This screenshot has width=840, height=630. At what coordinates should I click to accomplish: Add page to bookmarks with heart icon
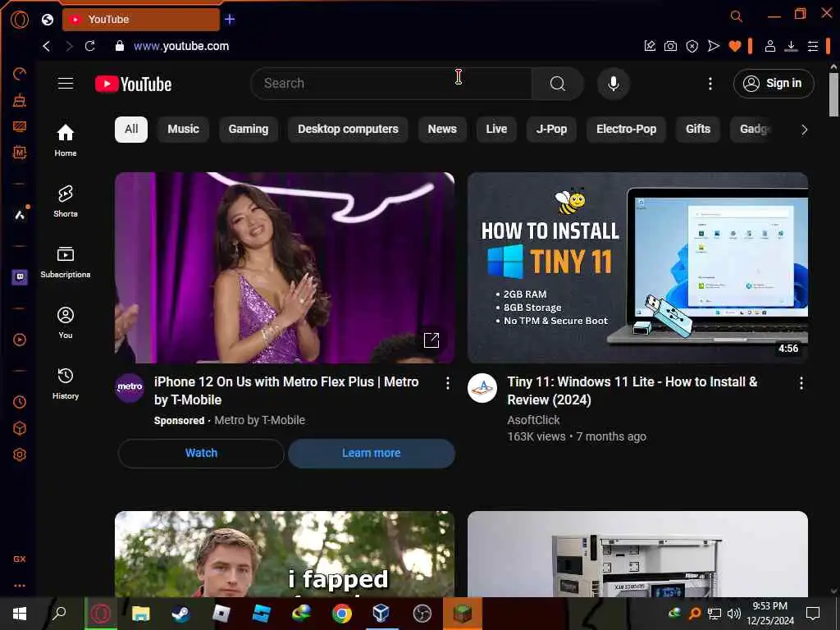tap(735, 46)
